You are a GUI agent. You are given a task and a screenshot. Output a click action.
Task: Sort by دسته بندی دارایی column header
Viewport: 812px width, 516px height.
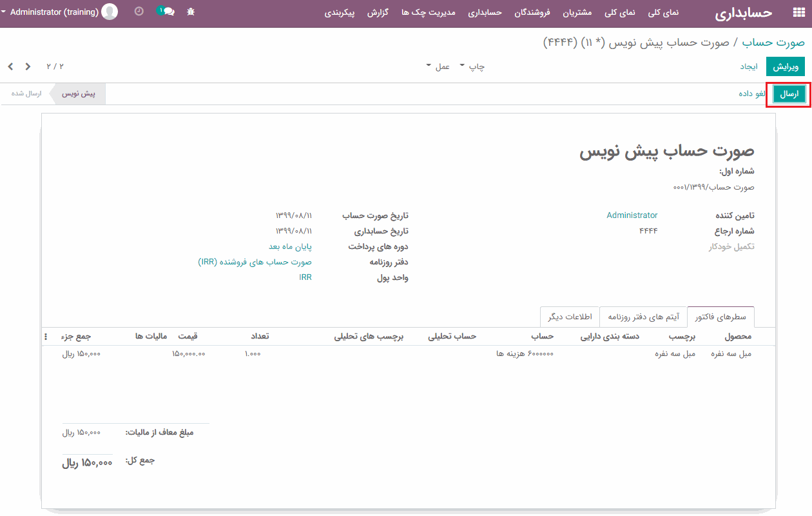coord(610,336)
